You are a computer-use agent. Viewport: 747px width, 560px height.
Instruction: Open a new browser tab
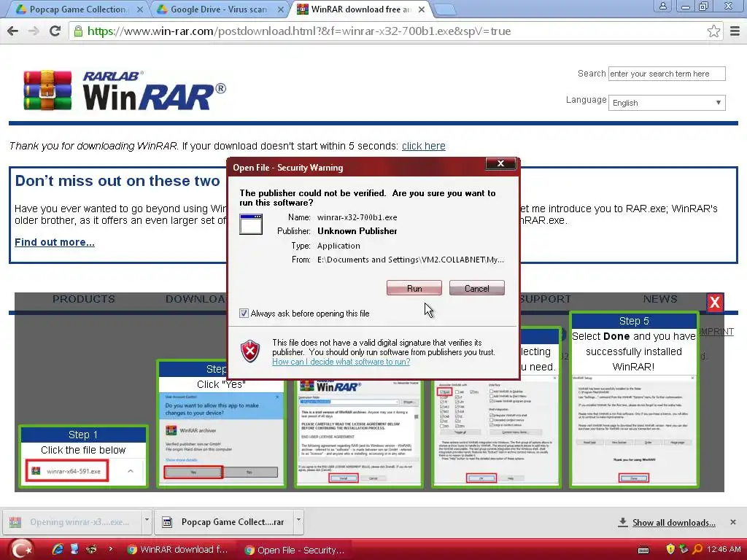tap(445, 9)
